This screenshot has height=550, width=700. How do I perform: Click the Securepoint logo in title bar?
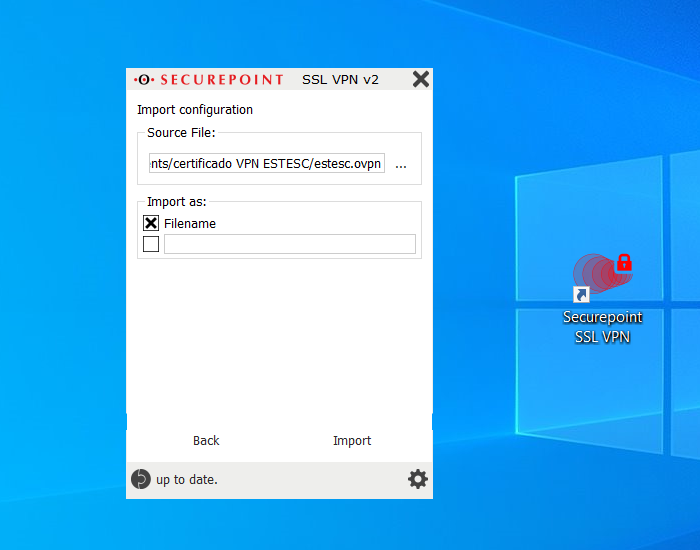(x=209, y=79)
